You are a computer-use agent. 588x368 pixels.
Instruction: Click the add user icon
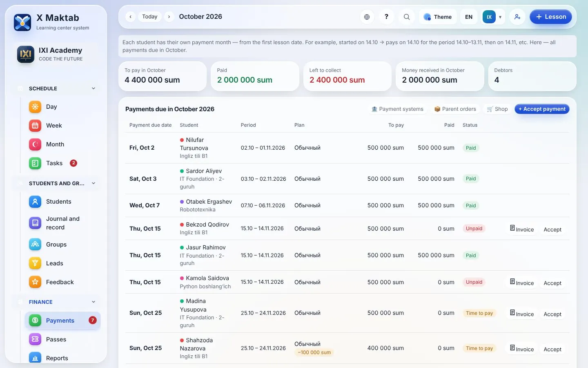517,17
